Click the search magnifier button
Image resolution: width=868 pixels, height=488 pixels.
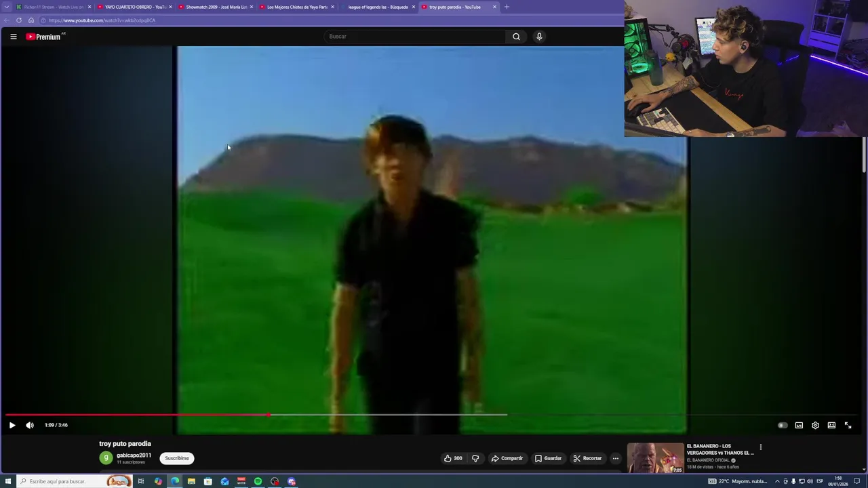coord(516,37)
